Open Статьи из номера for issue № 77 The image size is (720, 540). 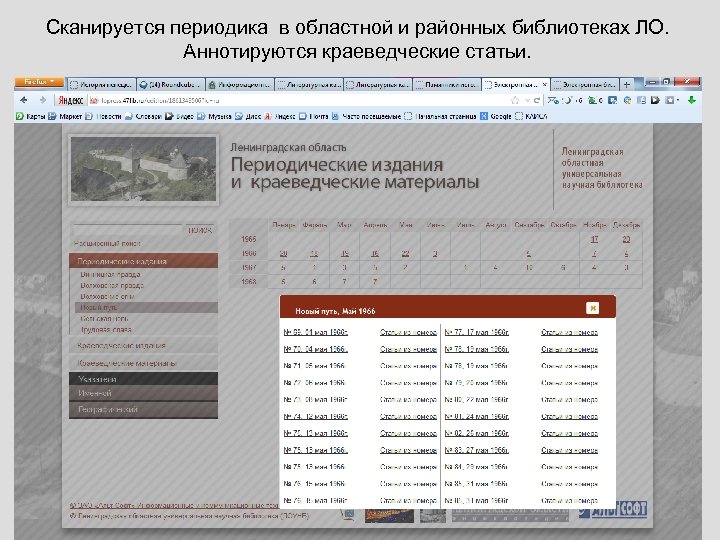click(569, 332)
